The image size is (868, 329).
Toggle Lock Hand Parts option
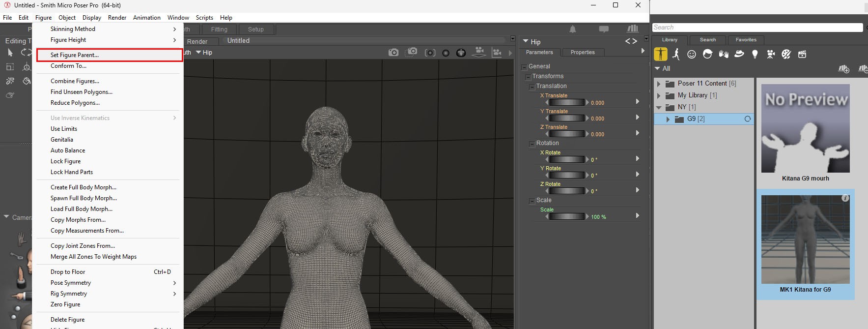(72, 172)
